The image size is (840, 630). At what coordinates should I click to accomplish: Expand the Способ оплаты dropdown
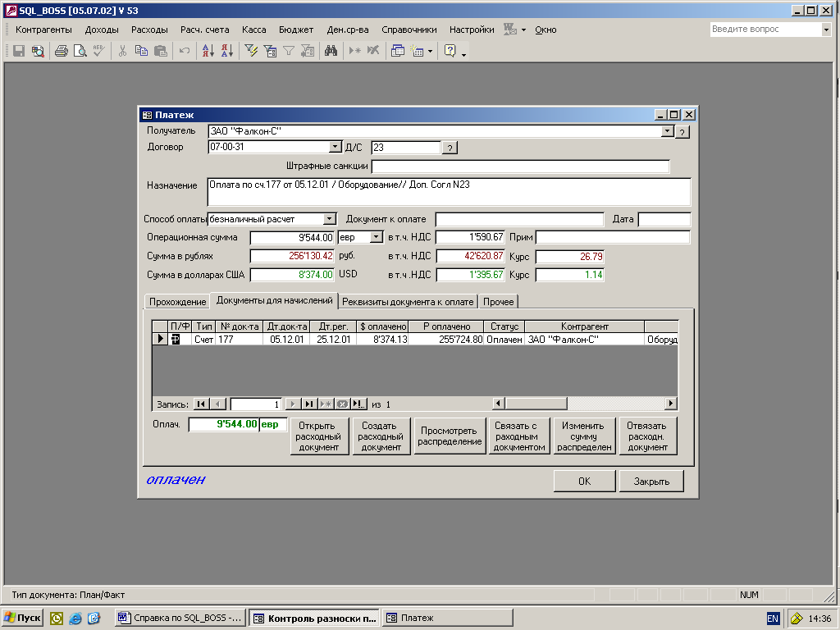[x=329, y=219]
